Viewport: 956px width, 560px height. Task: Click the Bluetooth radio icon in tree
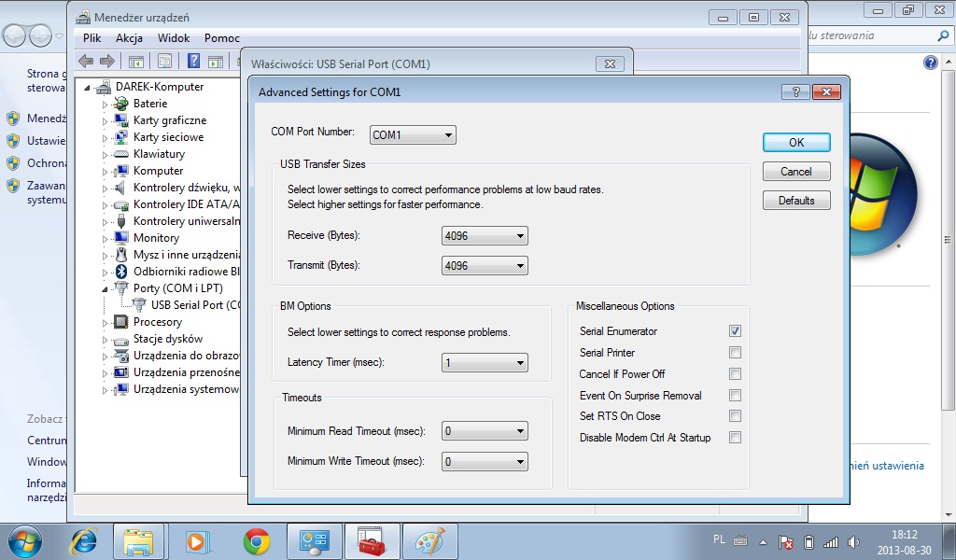click(x=121, y=272)
